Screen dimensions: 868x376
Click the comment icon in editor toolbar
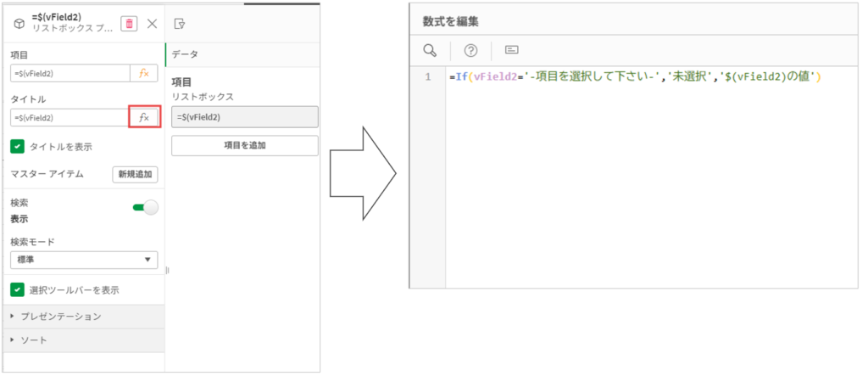511,50
